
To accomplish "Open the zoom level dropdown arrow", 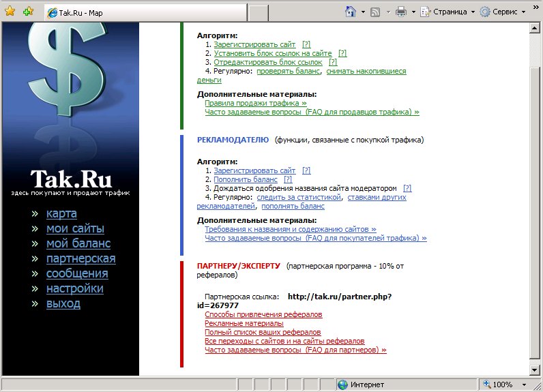I will (x=525, y=385).
